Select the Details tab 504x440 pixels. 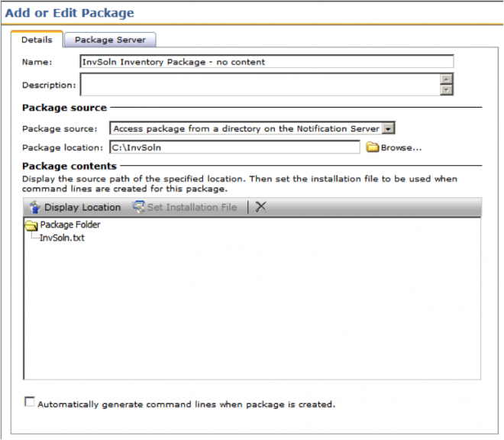pos(37,40)
